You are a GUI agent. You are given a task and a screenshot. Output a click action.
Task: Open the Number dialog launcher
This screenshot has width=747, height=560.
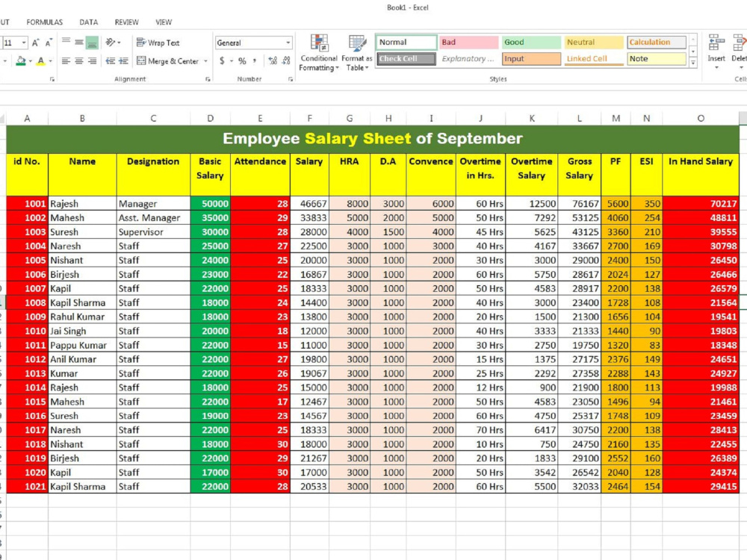(x=290, y=80)
